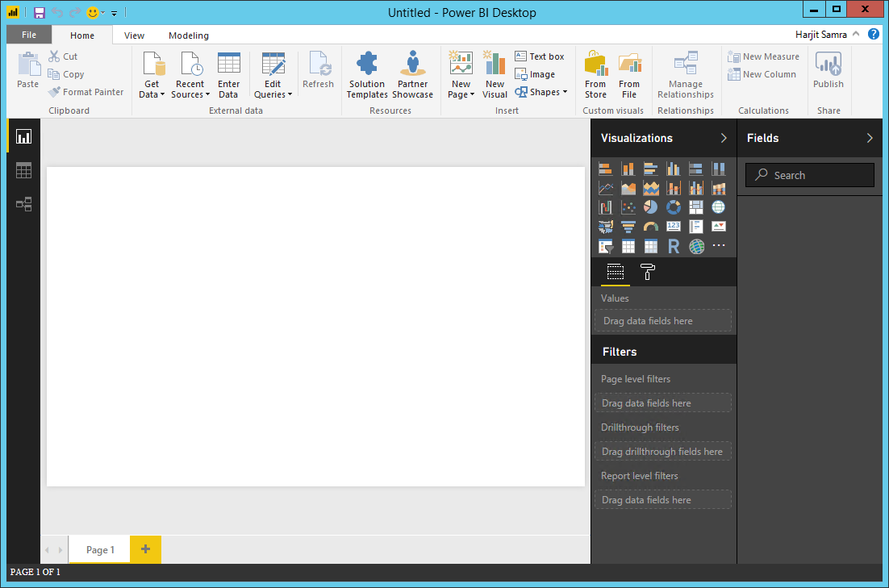Switch to Data view in left sidebar
Image resolution: width=889 pixels, height=588 pixels.
[23, 170]
